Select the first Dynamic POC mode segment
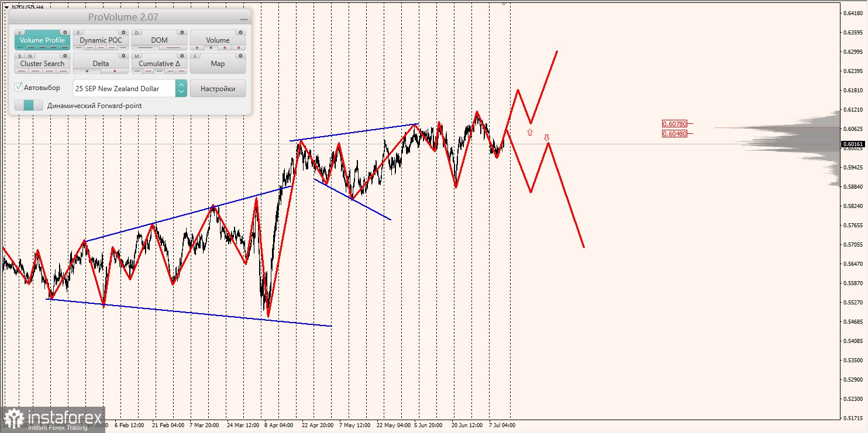 point(78,47)
